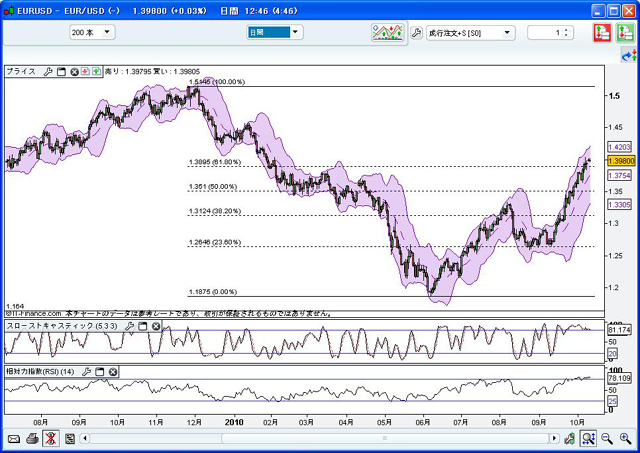Viewport: 640px width, 453px height.
Task: Click the 1.3754 middle band price label
Action: pyautogui.click(x=619, y=175)
